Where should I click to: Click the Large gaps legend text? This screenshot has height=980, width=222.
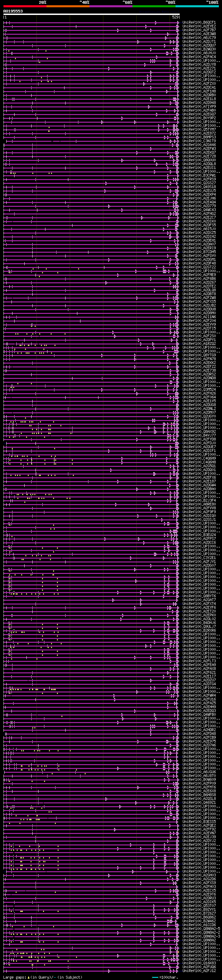click(43, 977)
